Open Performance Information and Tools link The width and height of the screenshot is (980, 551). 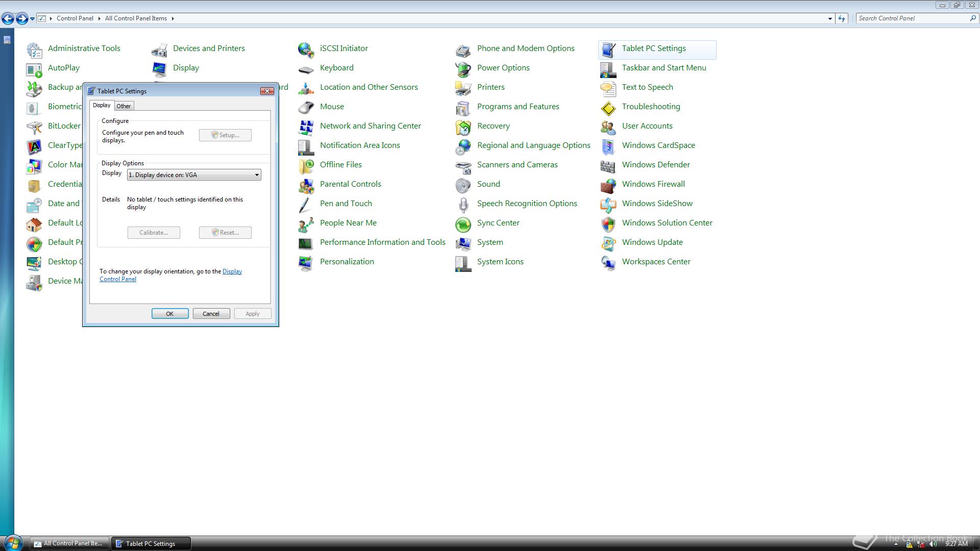(382, 242)
